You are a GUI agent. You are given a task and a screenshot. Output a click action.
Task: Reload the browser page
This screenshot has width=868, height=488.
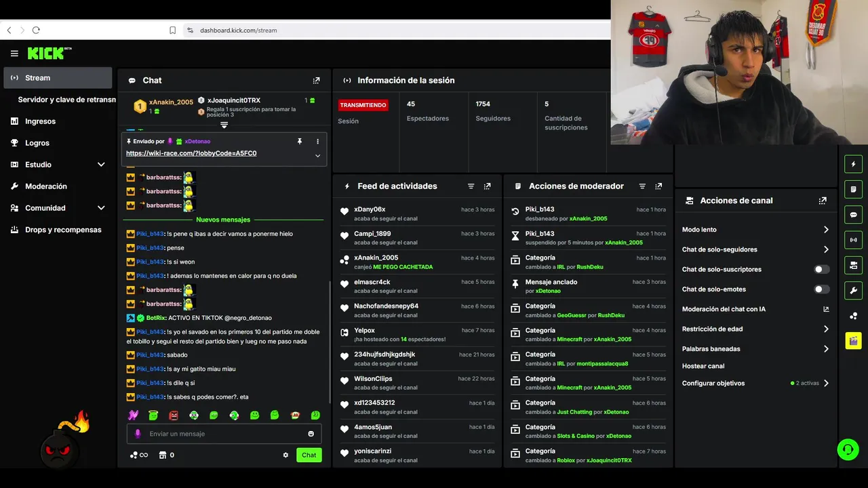coord(36,30)
